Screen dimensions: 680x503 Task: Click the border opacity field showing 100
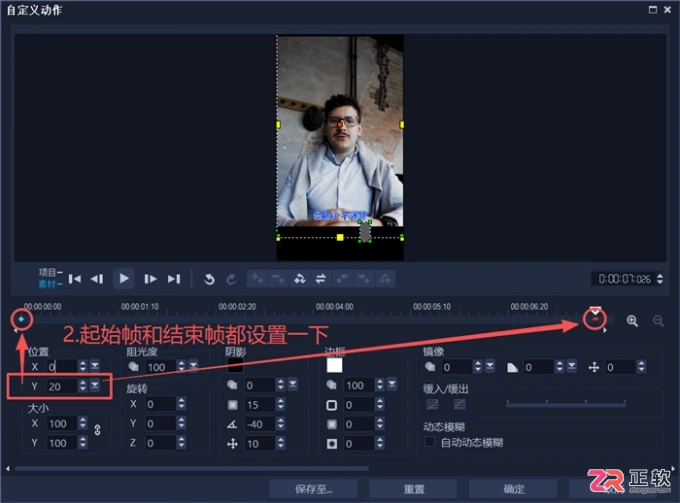point(359,385)
